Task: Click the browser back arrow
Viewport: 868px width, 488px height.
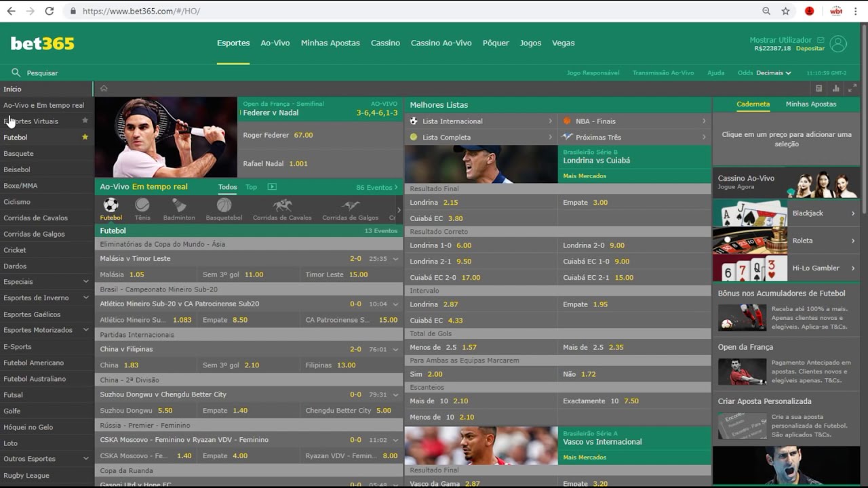Action: point(11,11)
